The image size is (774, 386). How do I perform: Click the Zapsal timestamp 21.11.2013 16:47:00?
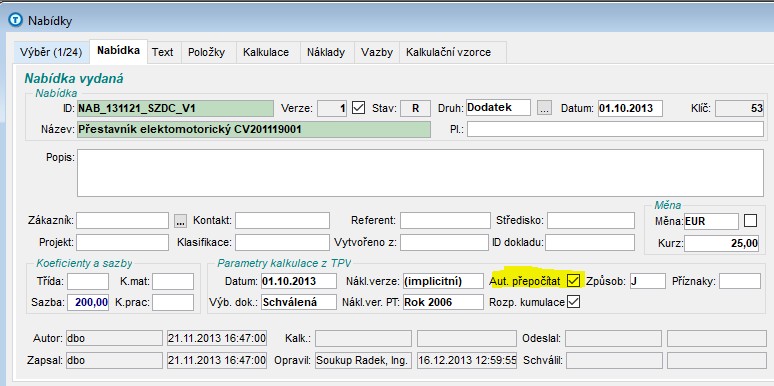click(217, 360)
